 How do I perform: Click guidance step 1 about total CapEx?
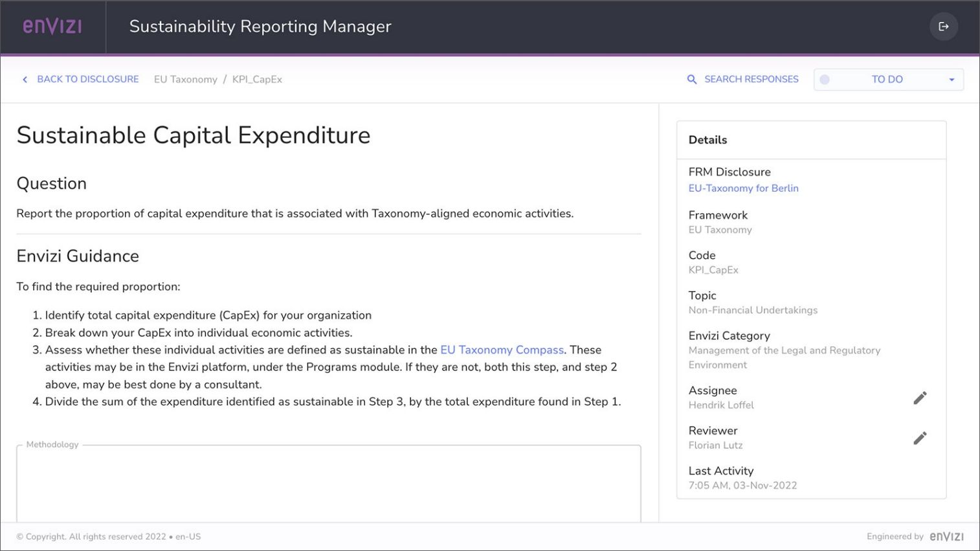coord(208,315)
